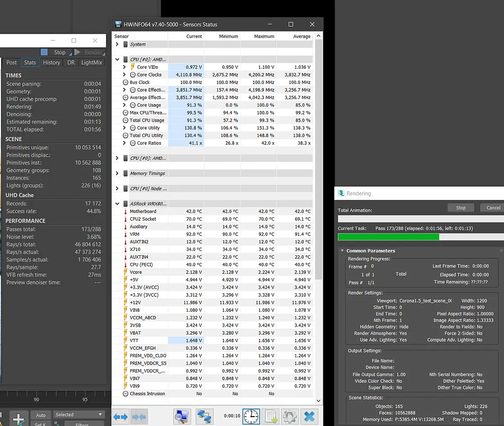Screen dimensions: 504x426
Task: Click the Set Key plus-key icon
Action: coord(19,419)
